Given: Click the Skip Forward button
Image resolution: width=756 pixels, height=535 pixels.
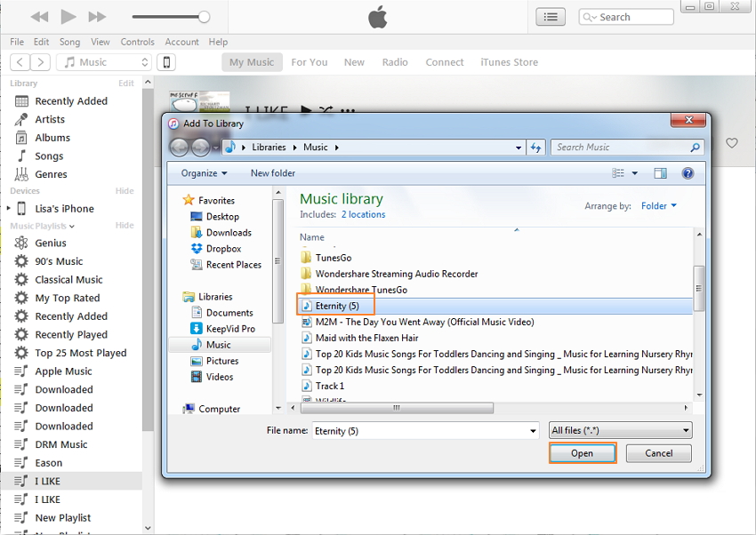Looking at the screenshot, I should click(x=97, y=17).
